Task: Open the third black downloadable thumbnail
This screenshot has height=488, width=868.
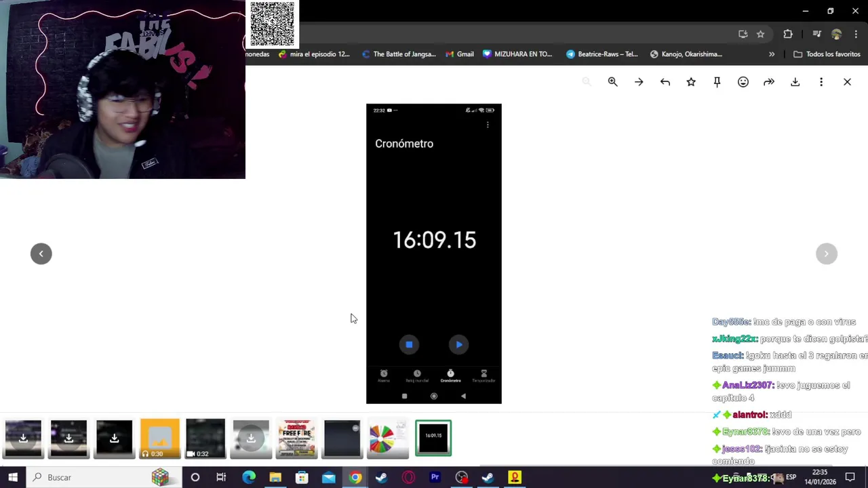Action: click(114, 438)
